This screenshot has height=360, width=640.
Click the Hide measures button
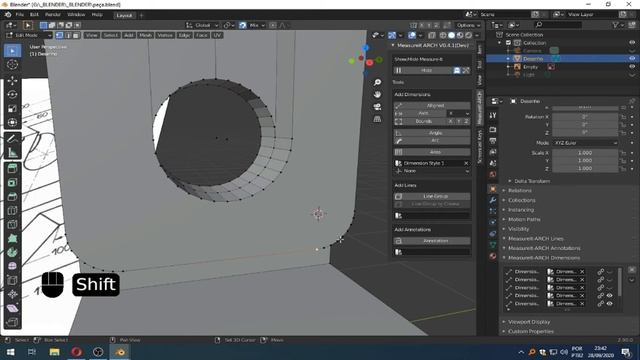422,70
